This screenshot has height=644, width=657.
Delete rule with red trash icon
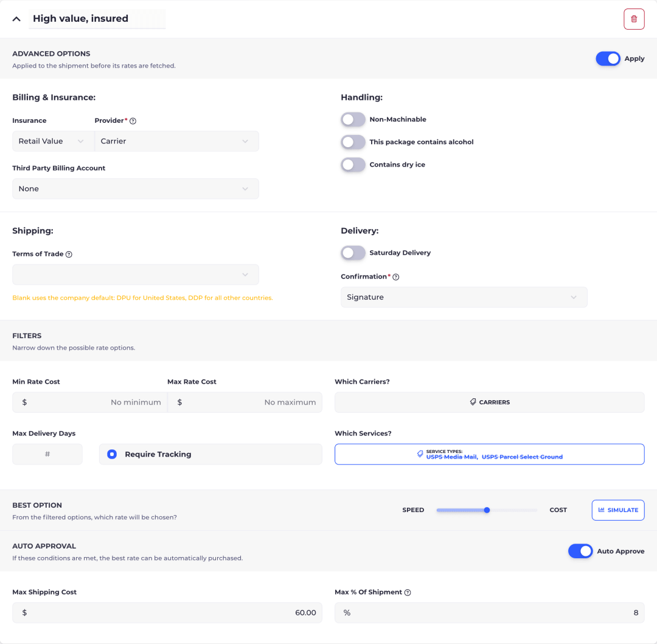pyautogui.click(x=633, y=19)
